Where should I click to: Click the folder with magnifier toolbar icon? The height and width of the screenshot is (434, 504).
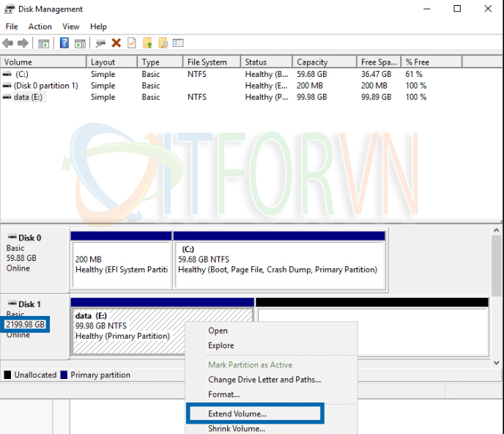(163, 43)
